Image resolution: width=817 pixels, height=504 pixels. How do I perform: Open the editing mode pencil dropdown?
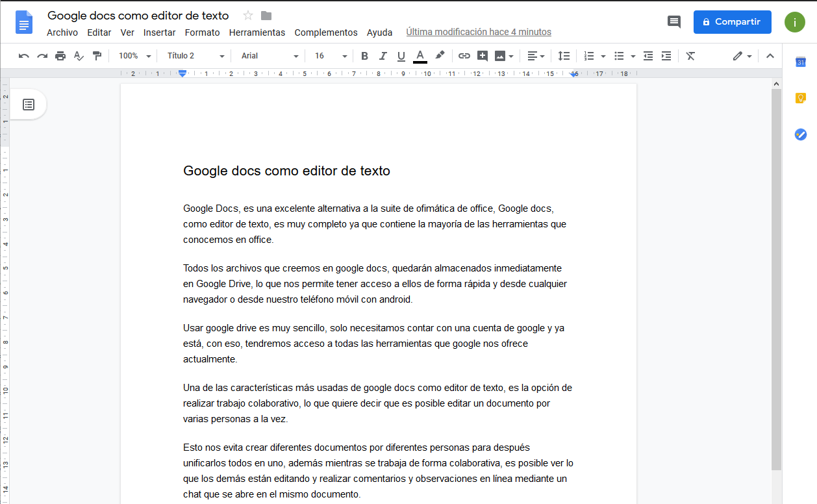click(x=742, y=56)
